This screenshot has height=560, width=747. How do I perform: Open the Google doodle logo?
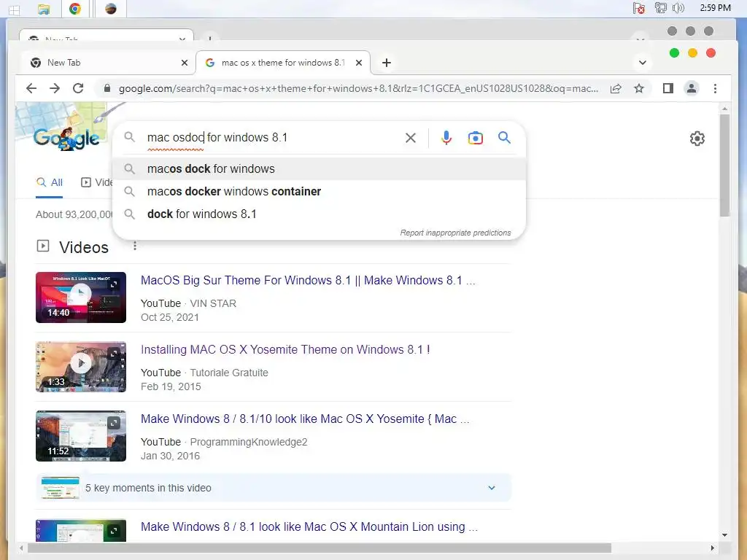65,138
